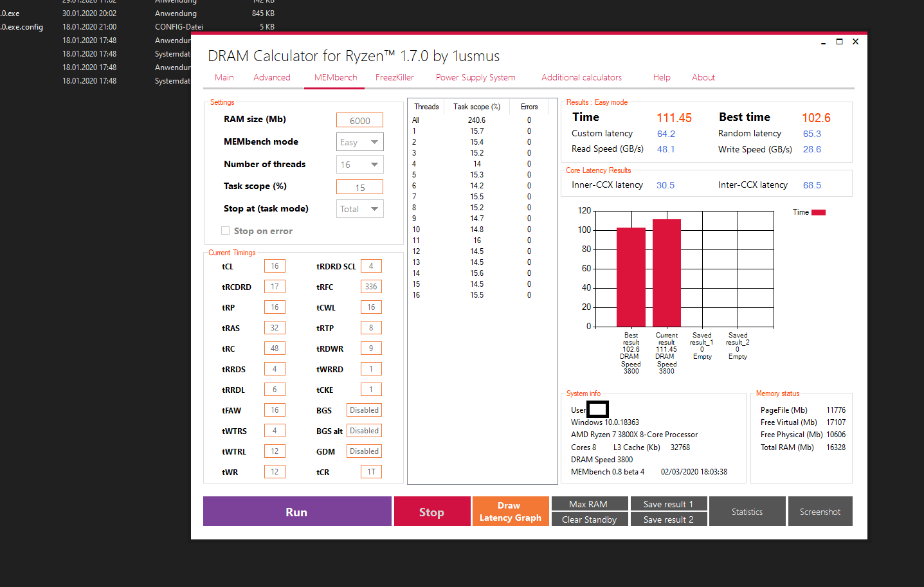Click the Best time value 102.6
Image resolution: width=924 pixels, height=587 pixels.
pos(816,118)
